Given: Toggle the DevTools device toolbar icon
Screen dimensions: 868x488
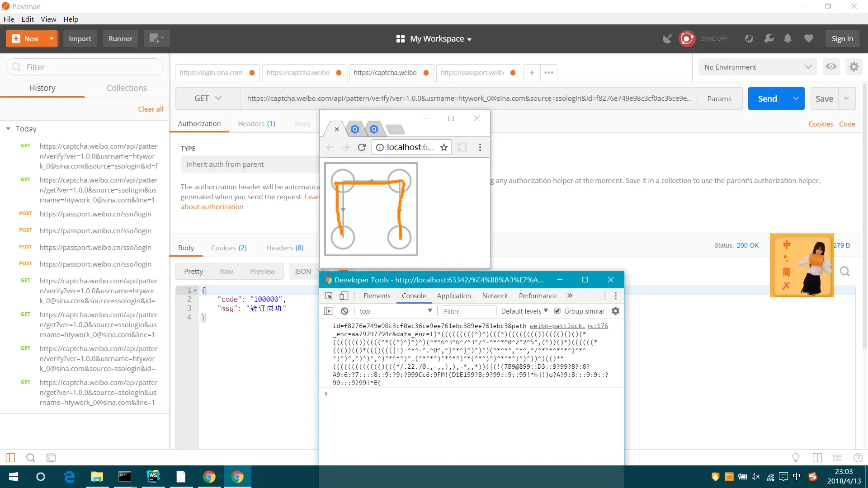Looking at the screenshot, I should point(344,296).
